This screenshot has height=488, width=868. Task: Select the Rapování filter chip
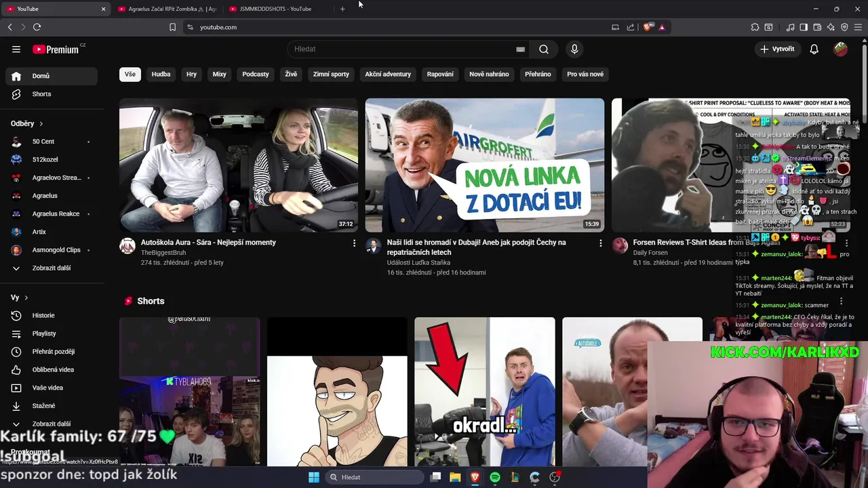(x=440, y=74)
